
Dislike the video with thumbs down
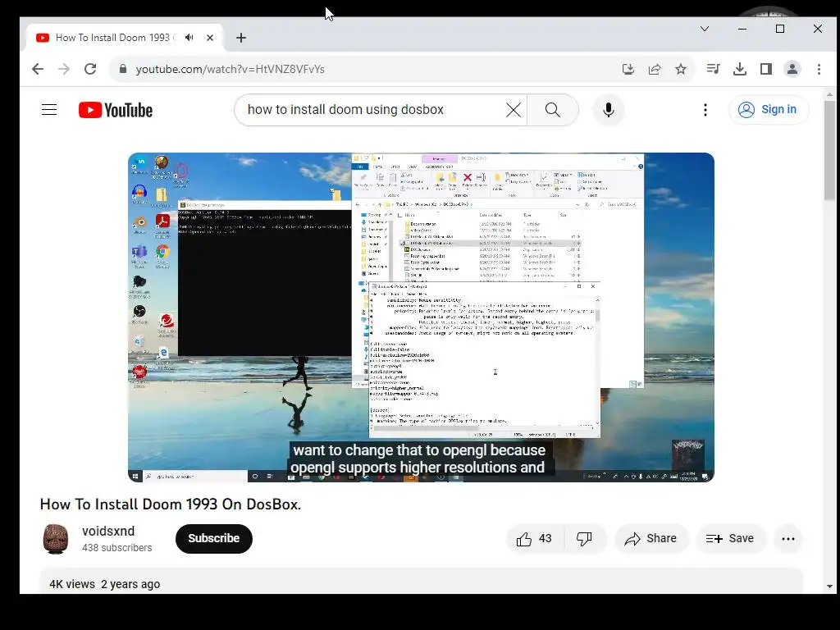click(x=584, y=538)
